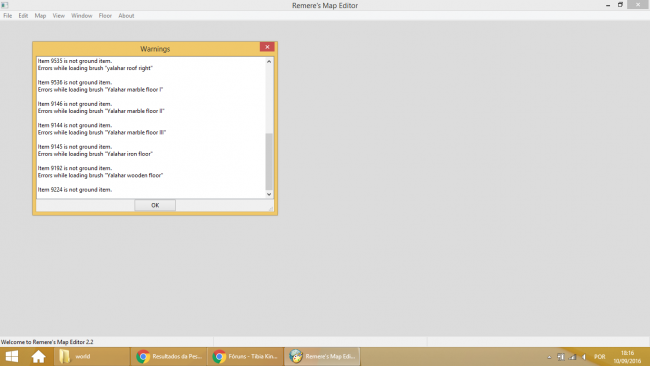This screenshot has width=650, height=366.
Task: Close the Remere's Map Editor window
Action: click(x=638, y=5)
